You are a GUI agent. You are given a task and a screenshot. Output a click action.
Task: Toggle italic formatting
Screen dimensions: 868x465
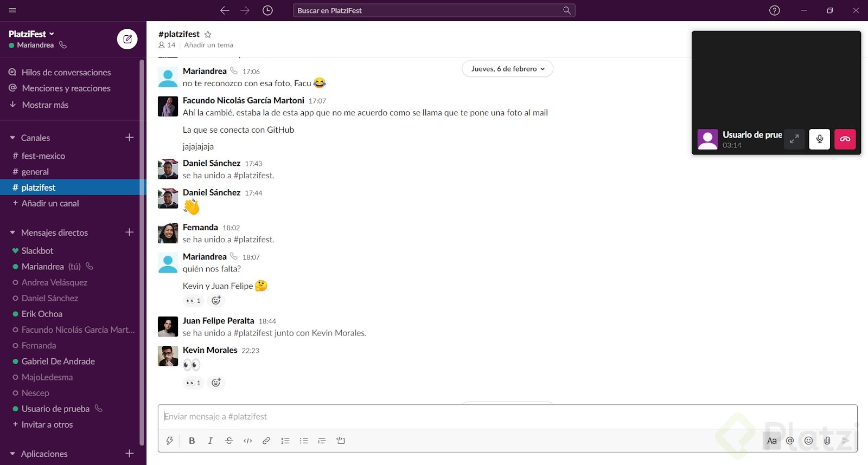click(210, 441)
